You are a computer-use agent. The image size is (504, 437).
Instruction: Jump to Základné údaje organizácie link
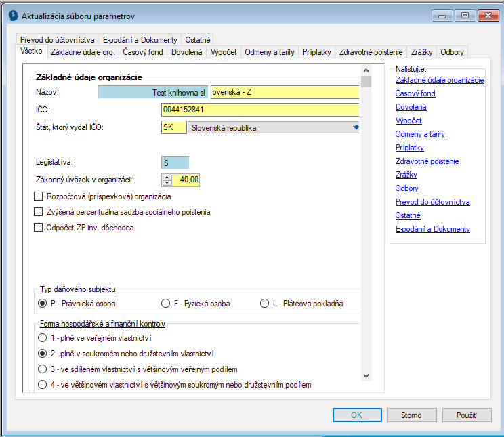click(440, 80)
